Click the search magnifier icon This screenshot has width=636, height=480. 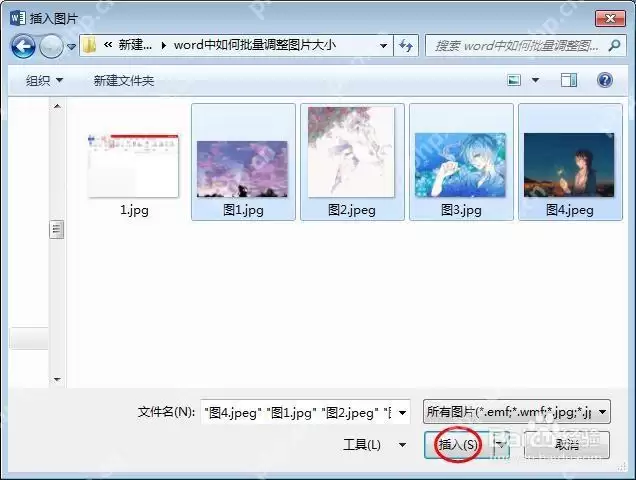click(x=614, y=45)
